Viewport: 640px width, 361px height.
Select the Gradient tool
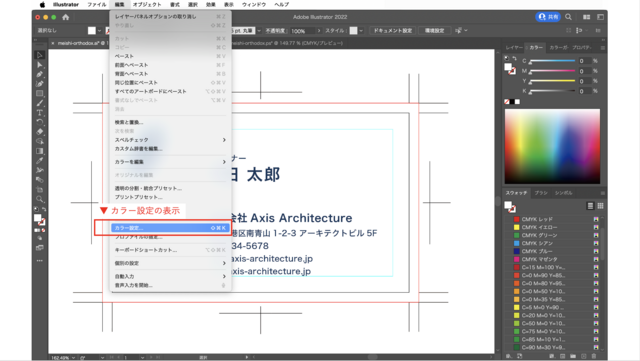point(40,151)
